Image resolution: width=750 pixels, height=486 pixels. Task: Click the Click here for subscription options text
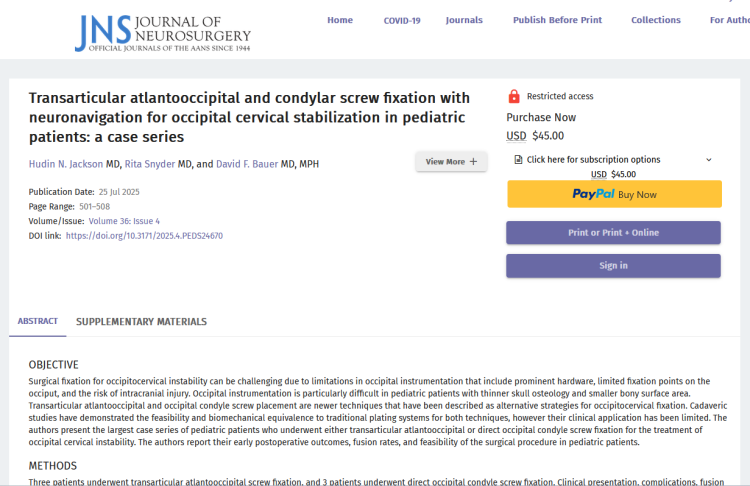594,159
